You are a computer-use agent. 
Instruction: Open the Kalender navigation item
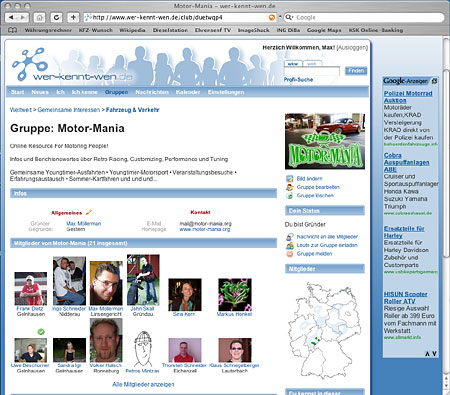[x=188, y=92]
